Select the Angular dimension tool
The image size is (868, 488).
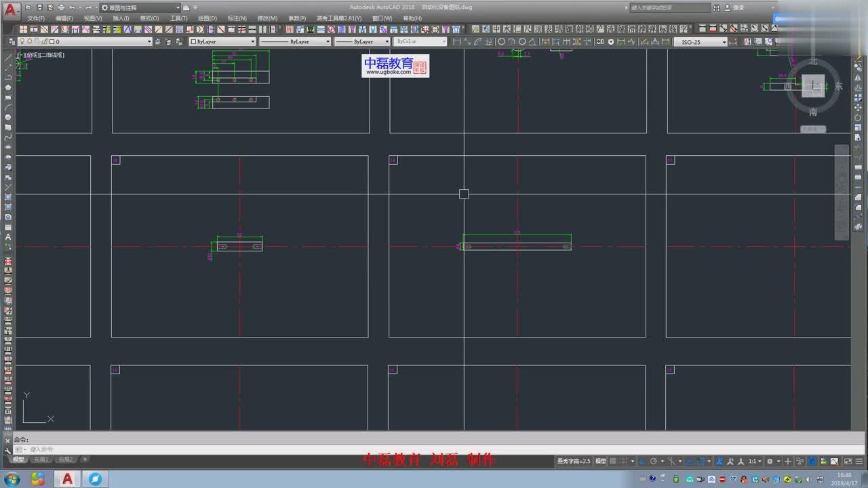pos(532,41)
